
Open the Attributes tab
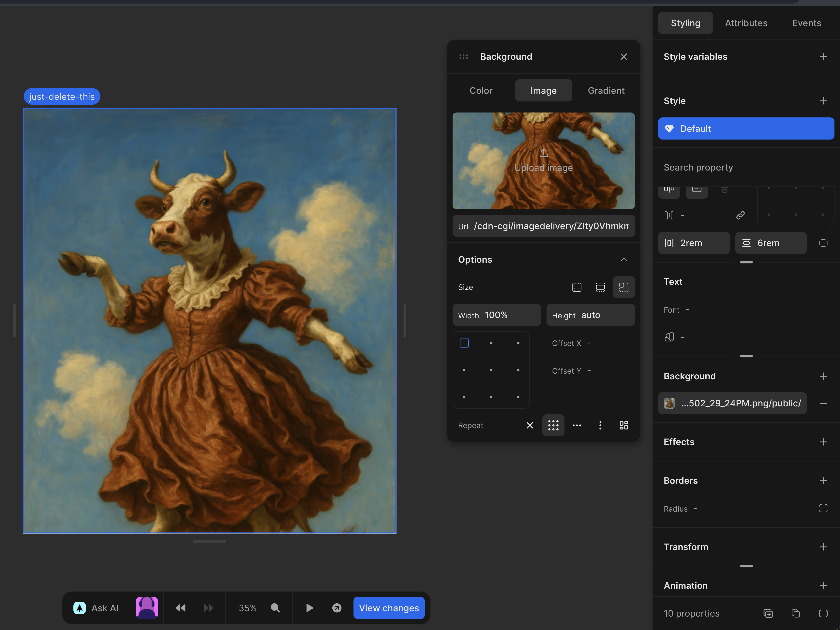point(746,23)
